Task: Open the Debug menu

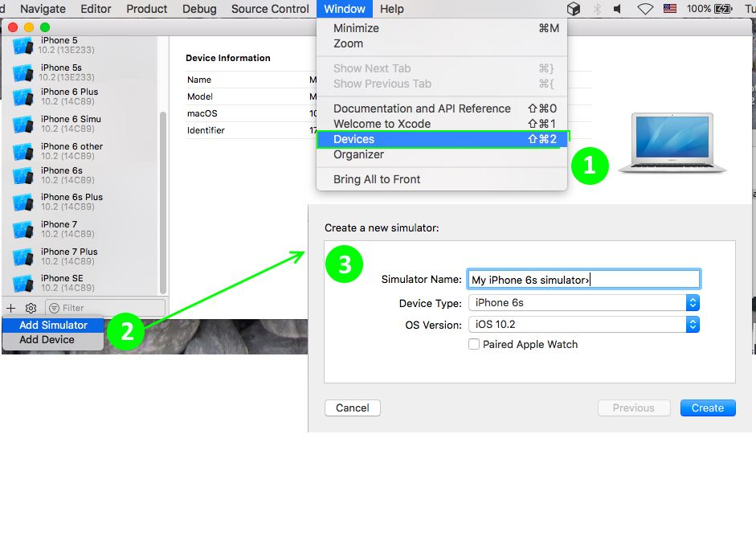Action: [x=199, y=9]
